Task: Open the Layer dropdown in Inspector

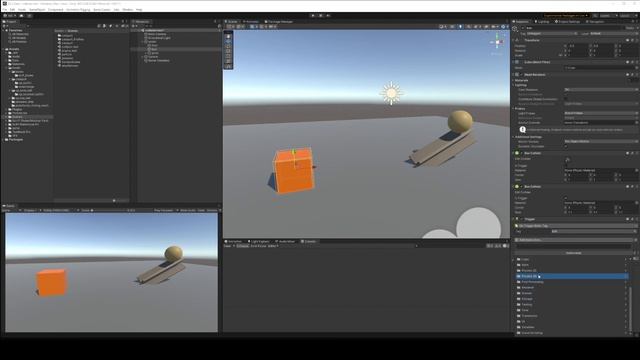Action: tap(613, 33)
